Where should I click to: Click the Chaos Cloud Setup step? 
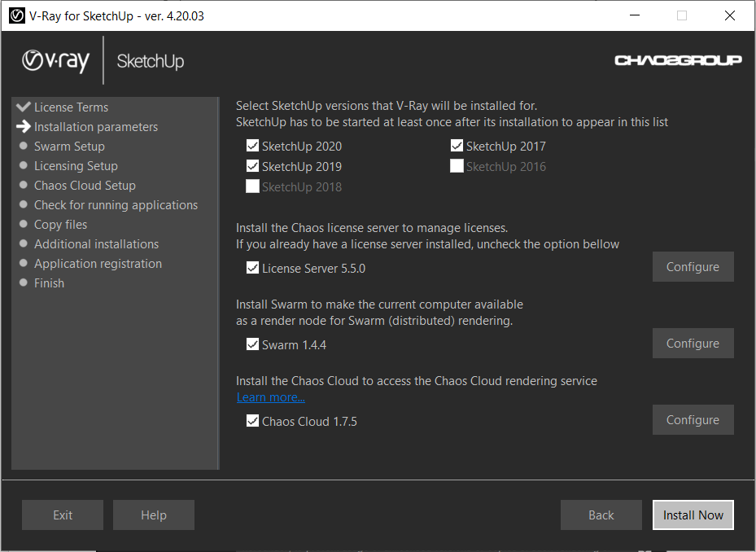[x=85, y=186]
